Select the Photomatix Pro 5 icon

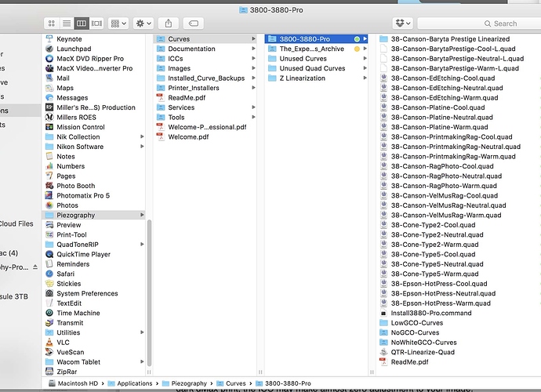(49, 196)
